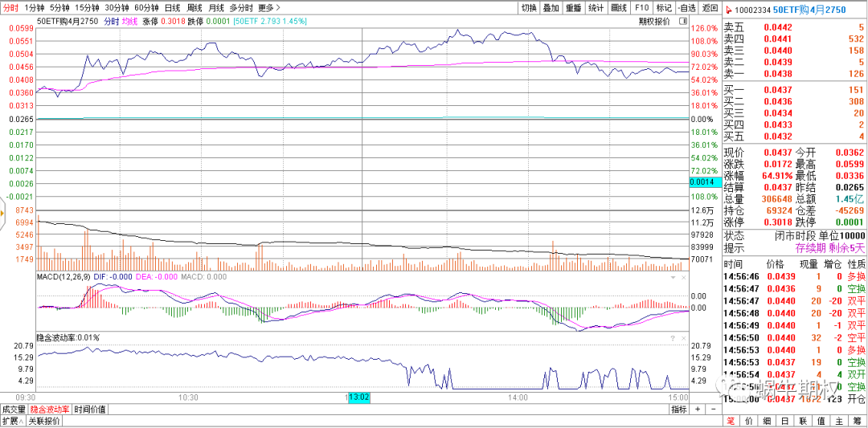Close the 隐含波动率 indicator panel
The width and height of the screenshot is (868, 428).
coord(683,337)
